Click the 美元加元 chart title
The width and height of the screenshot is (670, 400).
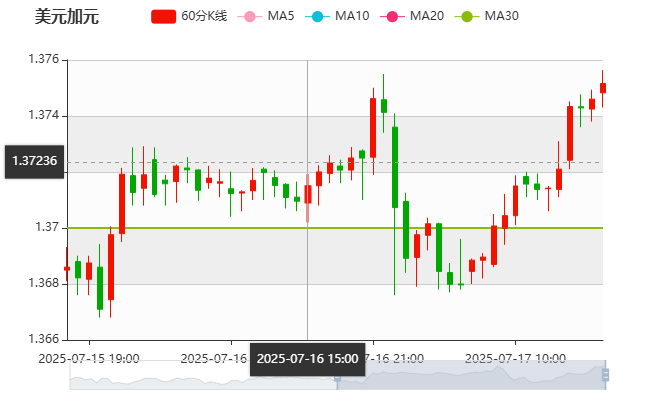click(67, 17)
